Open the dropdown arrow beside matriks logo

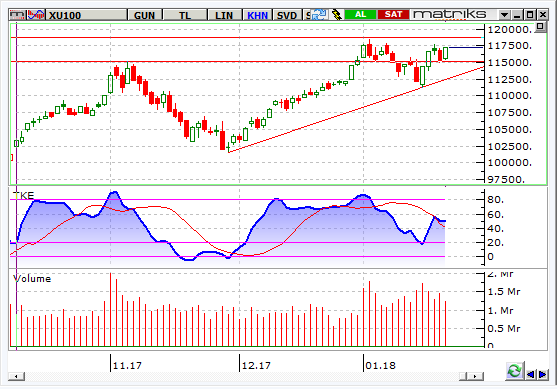click(504, 15)
